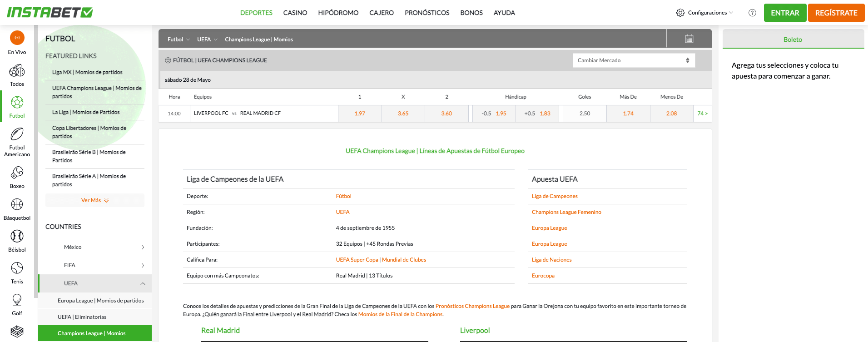Open the Béisbol icon

[x=17, y=236]
